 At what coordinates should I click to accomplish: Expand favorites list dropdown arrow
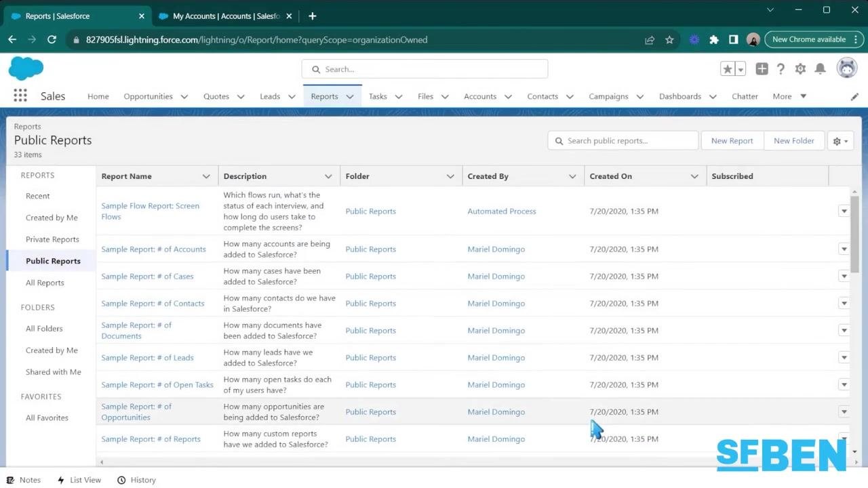(741, 69)
